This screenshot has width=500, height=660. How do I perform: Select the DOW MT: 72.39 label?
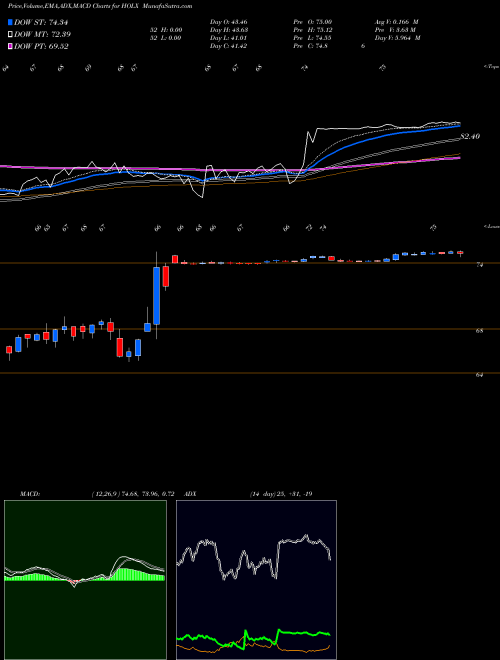coord(43,34)
